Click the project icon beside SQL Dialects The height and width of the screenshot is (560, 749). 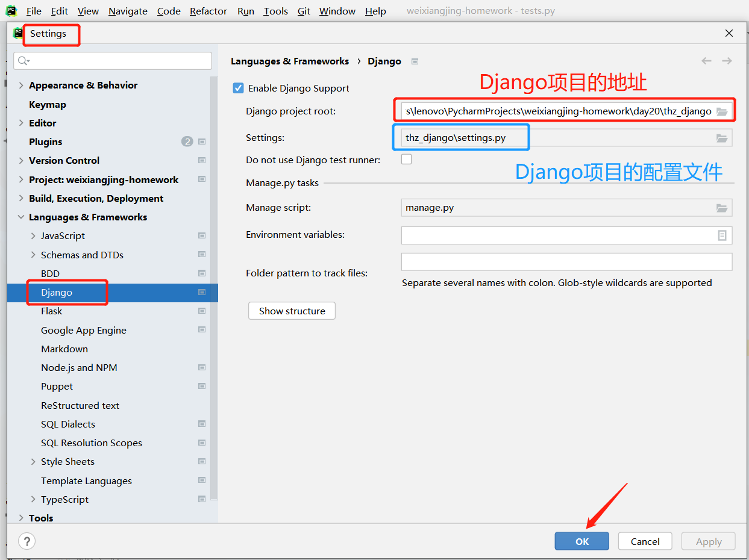tap(202, 424)
